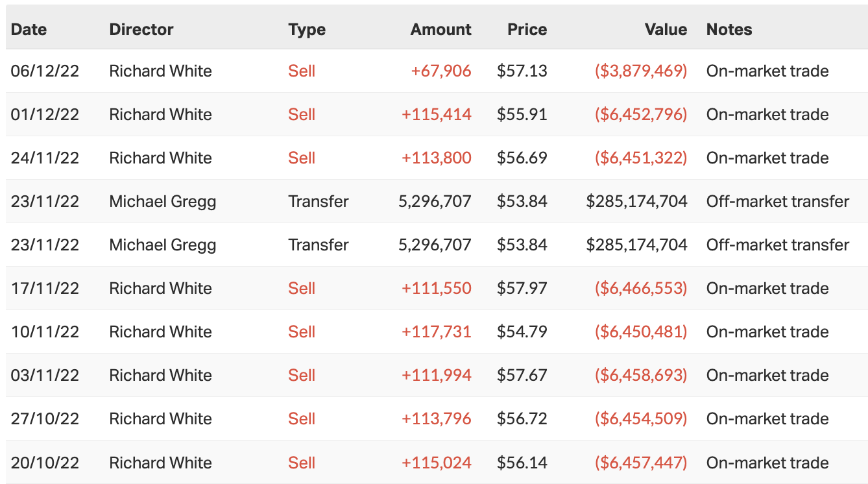
Task: Click Richard White in the 27/10/22 row
Action: point(160,418)
